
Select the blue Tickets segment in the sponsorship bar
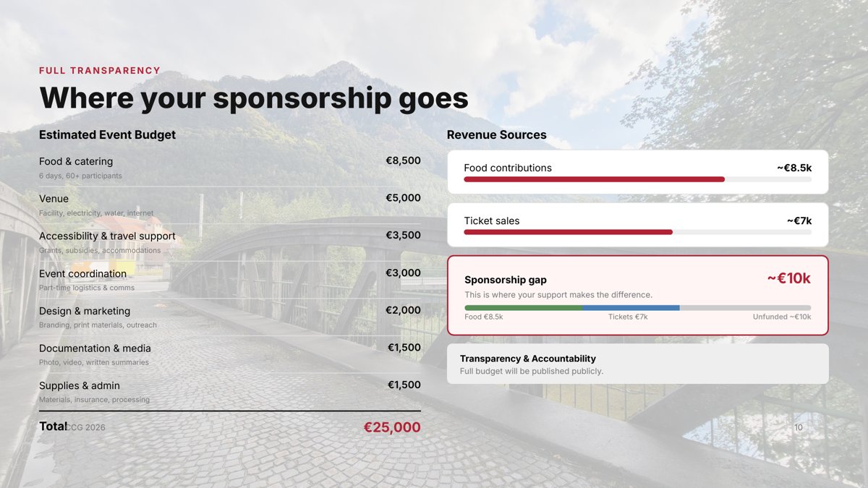[631, 308]
